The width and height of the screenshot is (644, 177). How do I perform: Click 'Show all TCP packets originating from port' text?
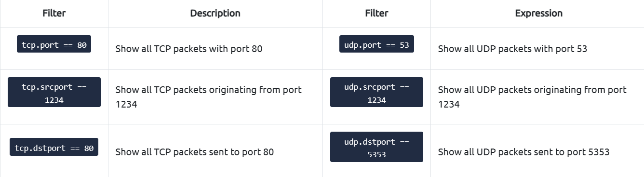[209, 90]
